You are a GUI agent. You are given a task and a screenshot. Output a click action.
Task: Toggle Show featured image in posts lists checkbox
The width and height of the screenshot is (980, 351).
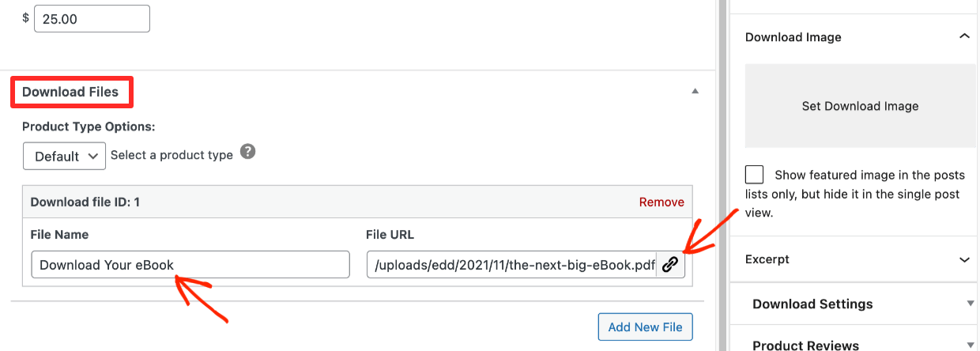(x=754, y=175)
